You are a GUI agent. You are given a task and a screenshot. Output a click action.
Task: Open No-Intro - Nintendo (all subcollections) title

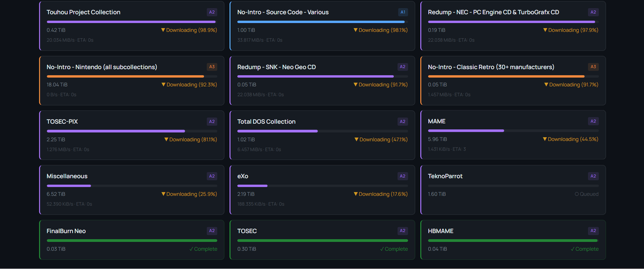click(x=102, y=67)
